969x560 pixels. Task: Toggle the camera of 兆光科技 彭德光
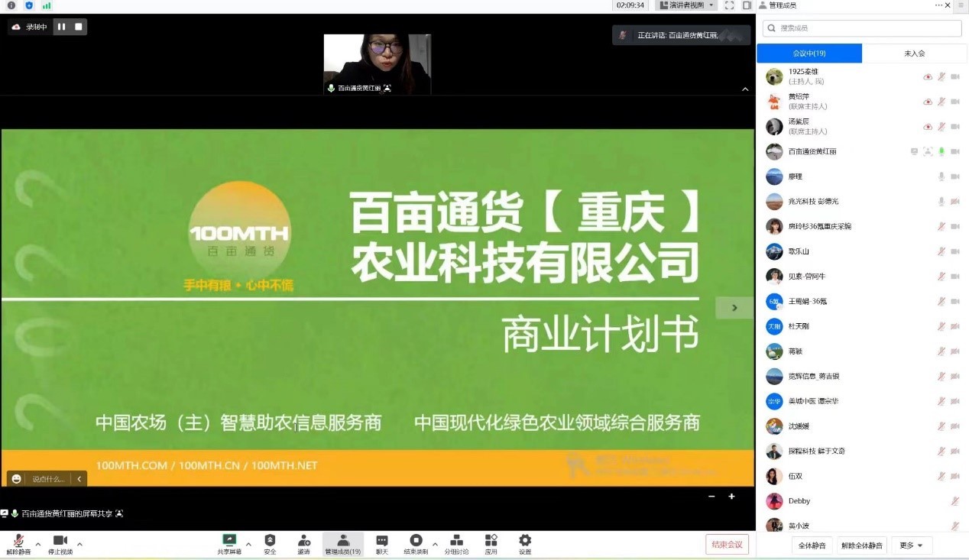(x=955, y=202)
